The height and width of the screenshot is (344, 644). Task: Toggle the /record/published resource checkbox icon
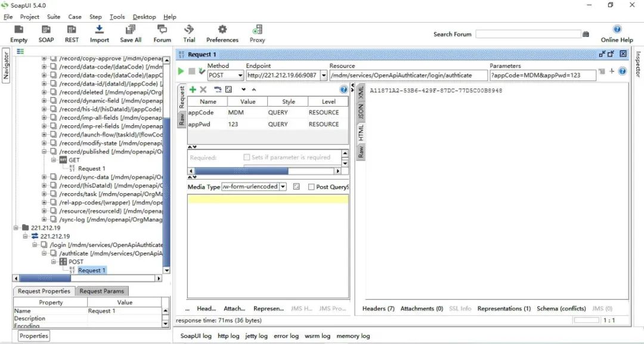pos(54,151)
